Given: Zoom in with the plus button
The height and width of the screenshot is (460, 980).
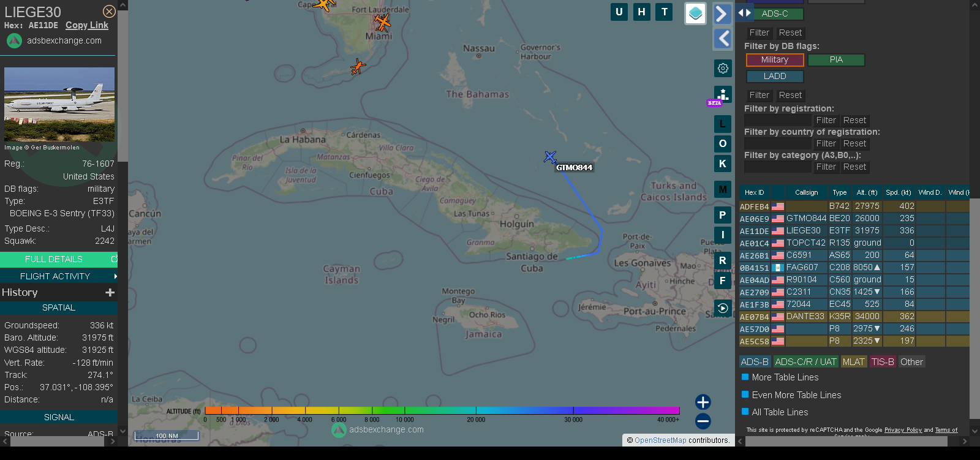Looking at the screenshot, I should click(703, 402).
